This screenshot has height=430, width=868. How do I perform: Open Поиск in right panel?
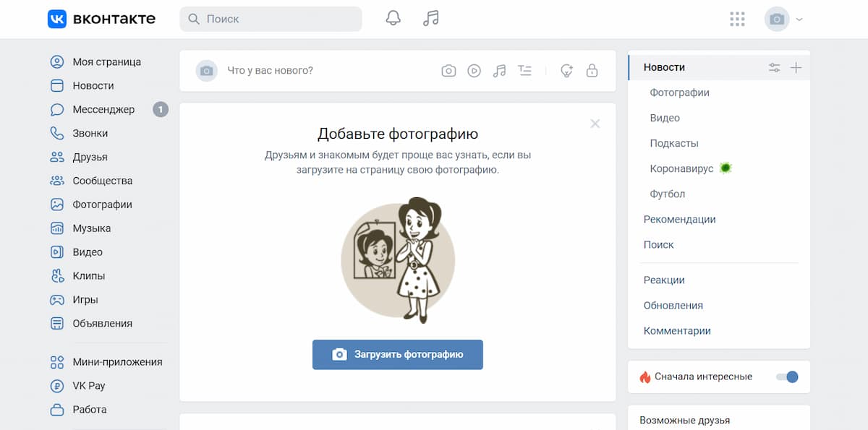659,244
